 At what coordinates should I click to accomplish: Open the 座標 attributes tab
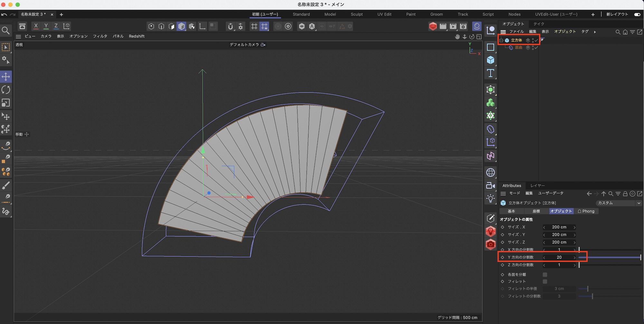pos(536,211)
